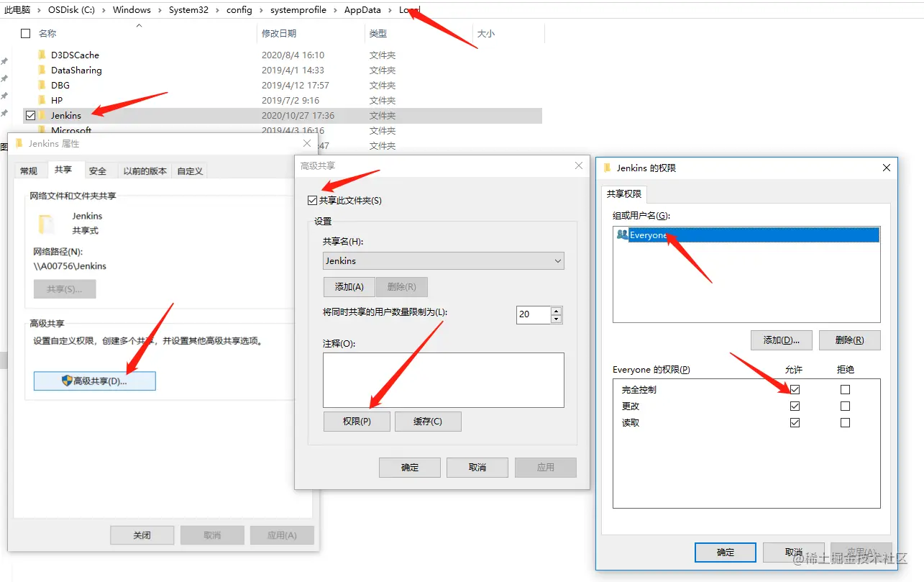Select the D3DSCache folder icon
The width and height of the screenshot is (924, 582).
coord(42,55)
